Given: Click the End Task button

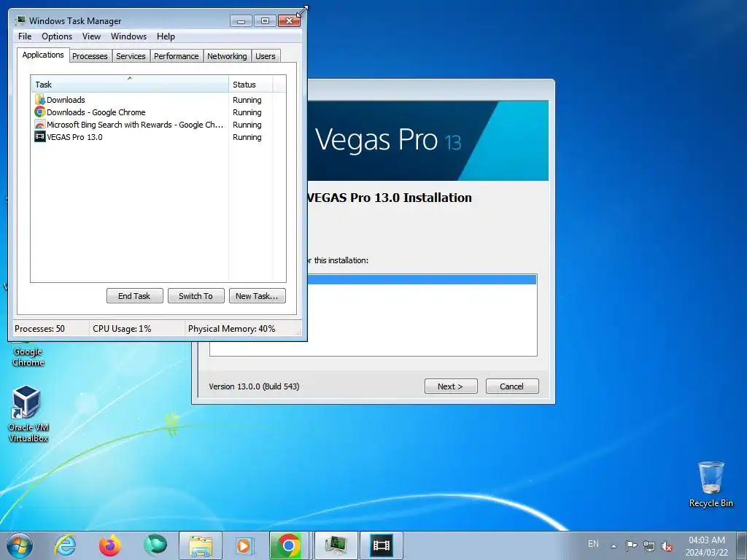Looking at the screenshot, I should [135, 296].
